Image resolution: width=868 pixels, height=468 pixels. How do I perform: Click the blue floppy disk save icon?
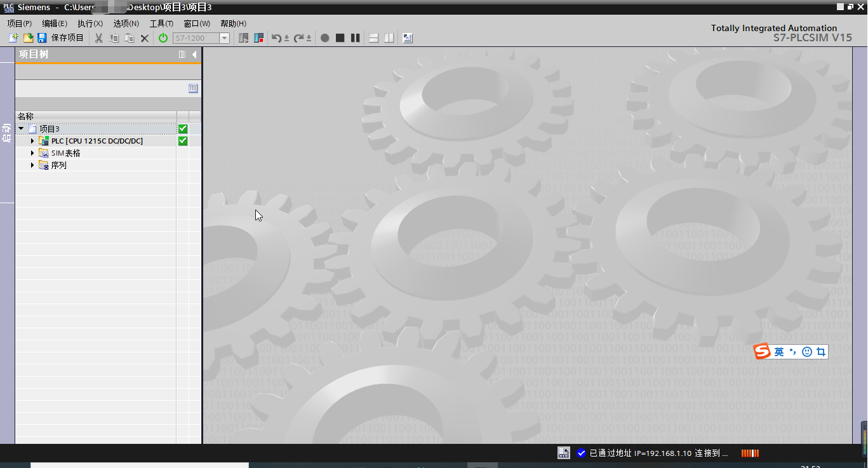(42, 38)
